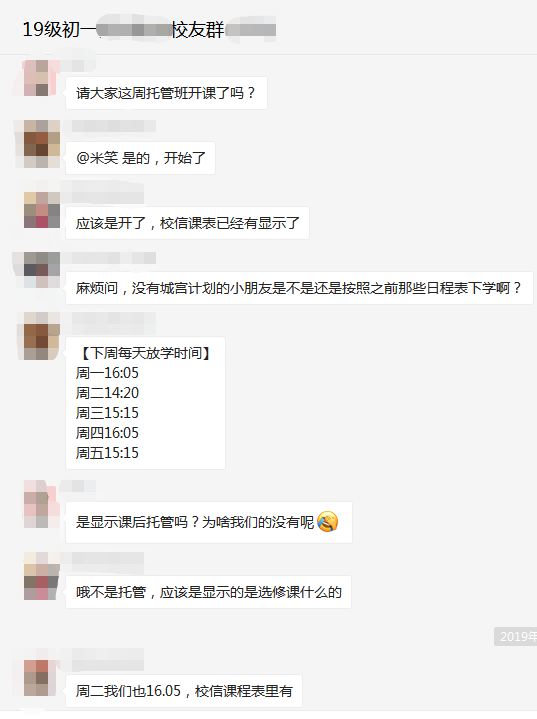The width and height of the screenshot is (537, 719).
Task: Click avatar beside 哦不是托管 message
Action: click(42, 576)
